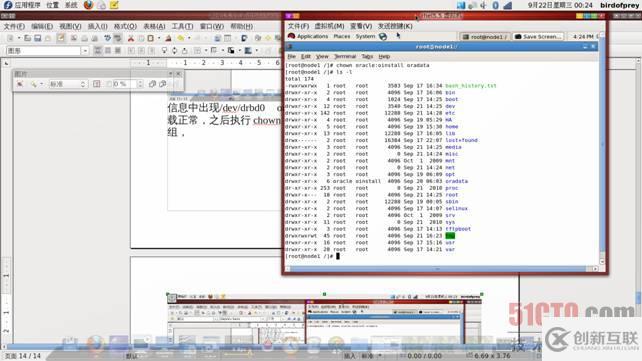Toggle Wrap Off in the frame toolbar
Viewport: 642px width, 361px height.
(98, 50)
